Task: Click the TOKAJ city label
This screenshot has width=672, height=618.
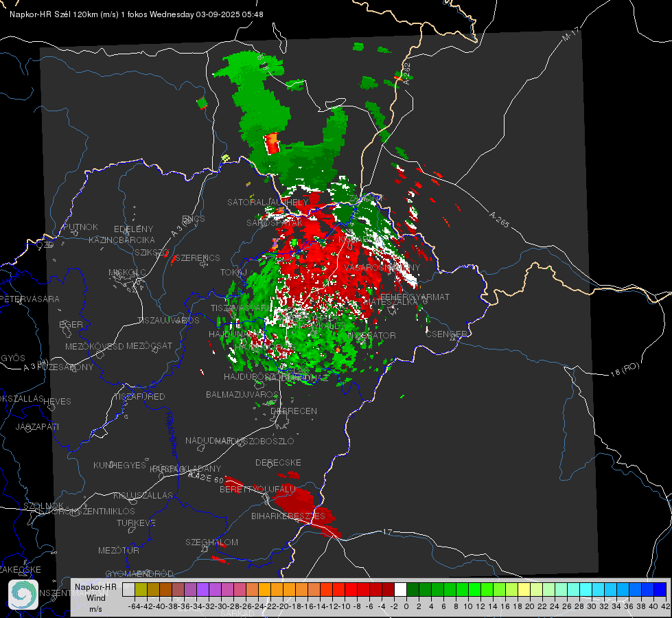Action: coord(233,273)
